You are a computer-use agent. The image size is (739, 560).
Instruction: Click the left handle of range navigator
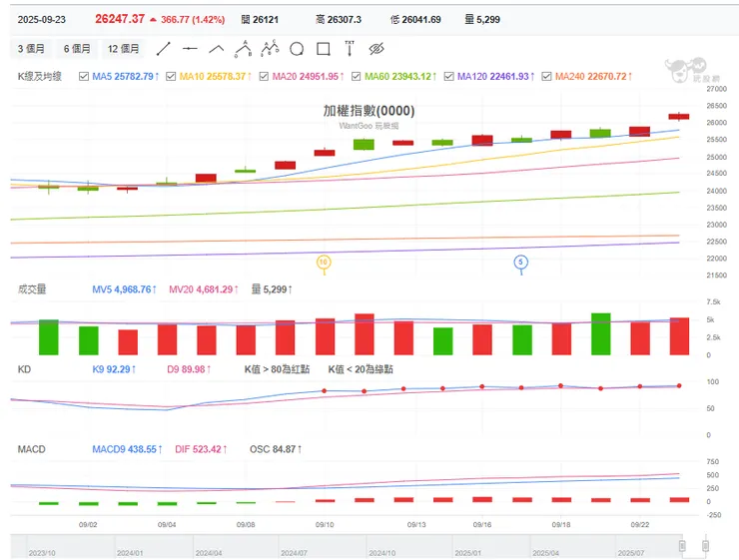pyautogui.click(x=682, y=546)
